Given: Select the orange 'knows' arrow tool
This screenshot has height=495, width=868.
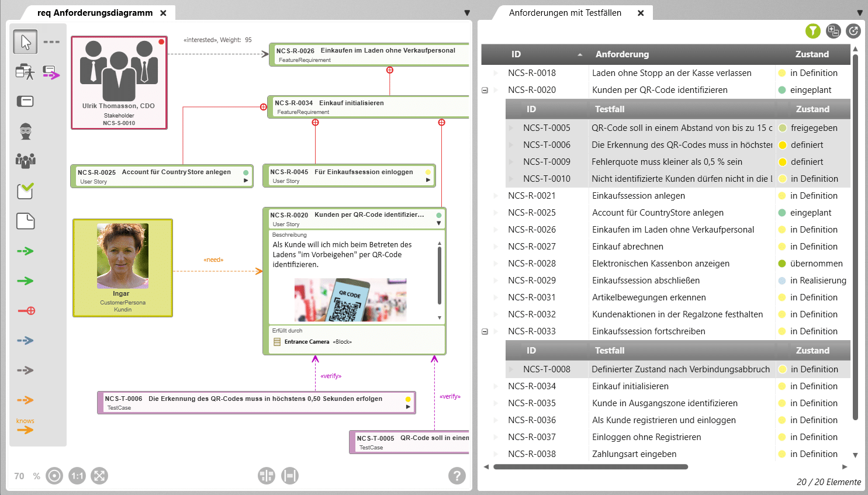Looking at the screenshot, I should 25,427.
